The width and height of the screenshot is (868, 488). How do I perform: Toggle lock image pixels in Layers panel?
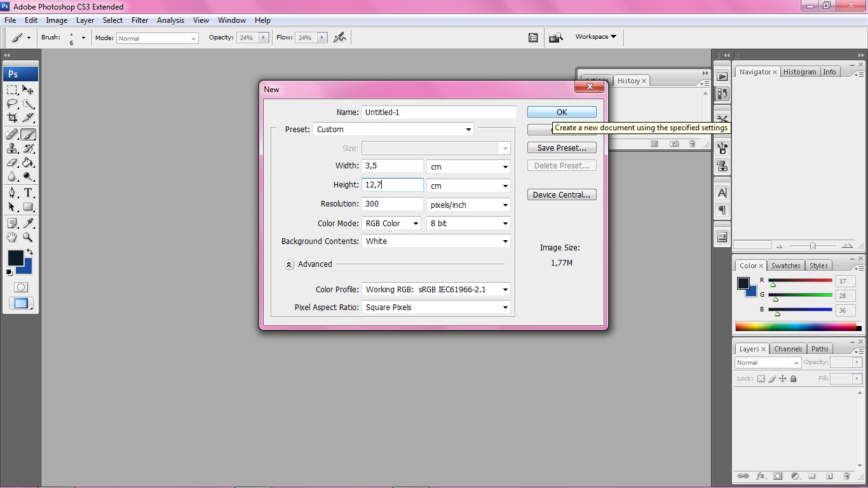pos(772,379)
